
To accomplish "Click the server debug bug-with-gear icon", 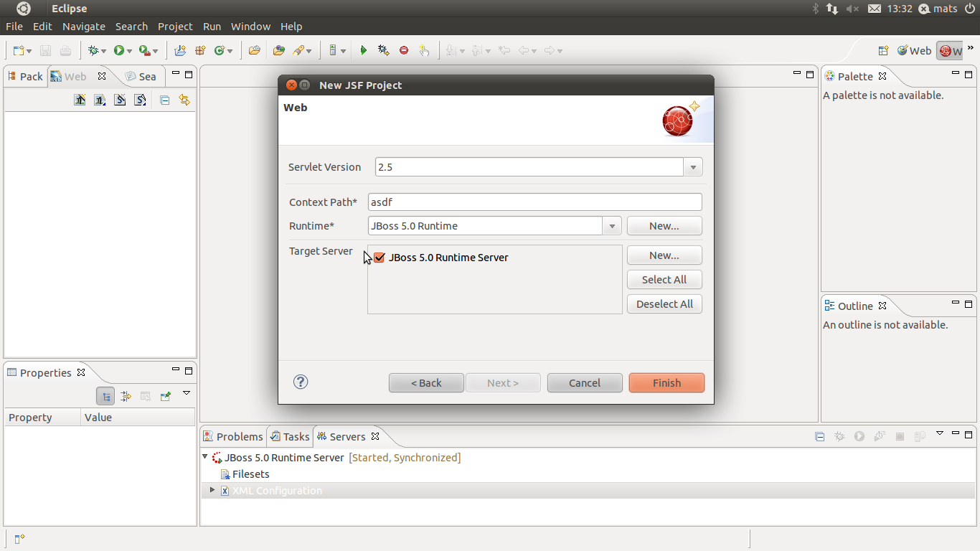I will 384,50.
